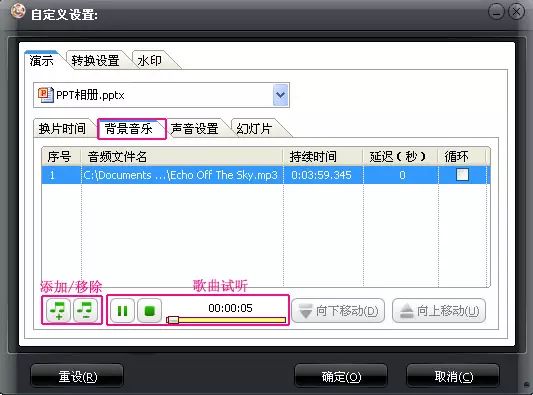533x395 pixels.
Task: Click the add music file icon
Action: [58, 310]
